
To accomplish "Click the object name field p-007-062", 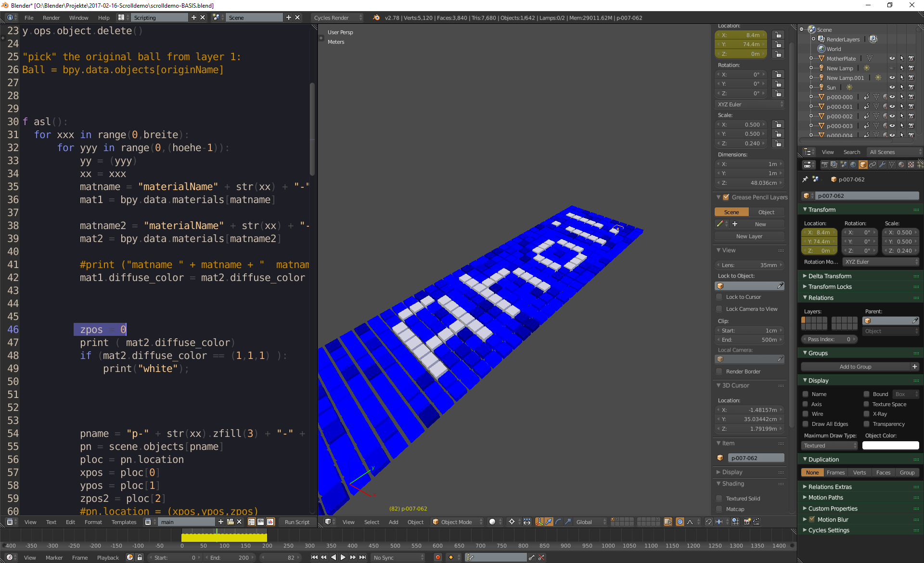I will 868,196.
